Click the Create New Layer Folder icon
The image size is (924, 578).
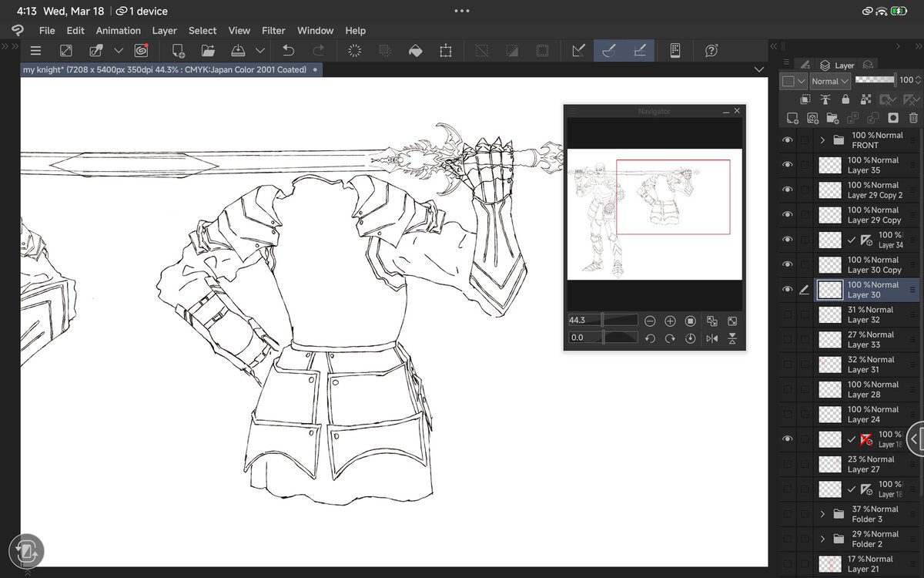(x=832, y=118)
